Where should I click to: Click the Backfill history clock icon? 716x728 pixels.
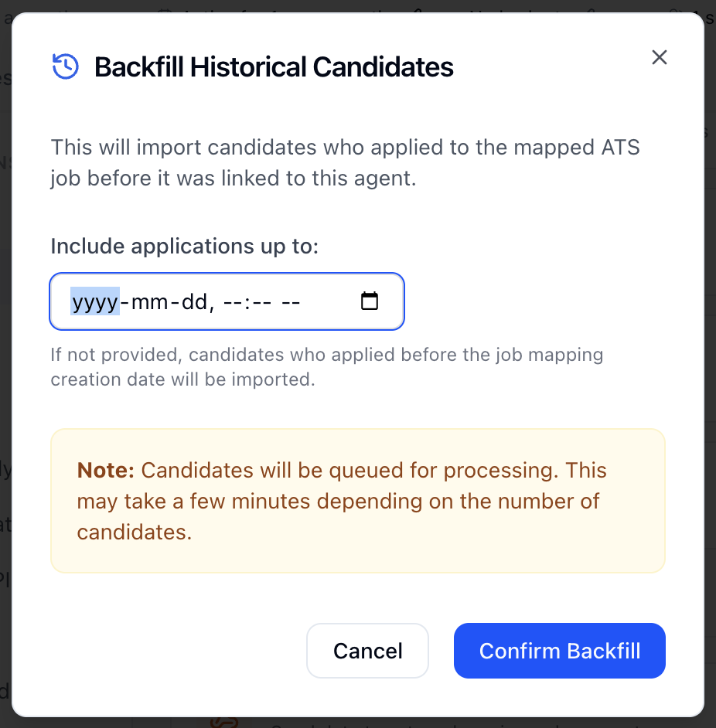tap(66, 66)
